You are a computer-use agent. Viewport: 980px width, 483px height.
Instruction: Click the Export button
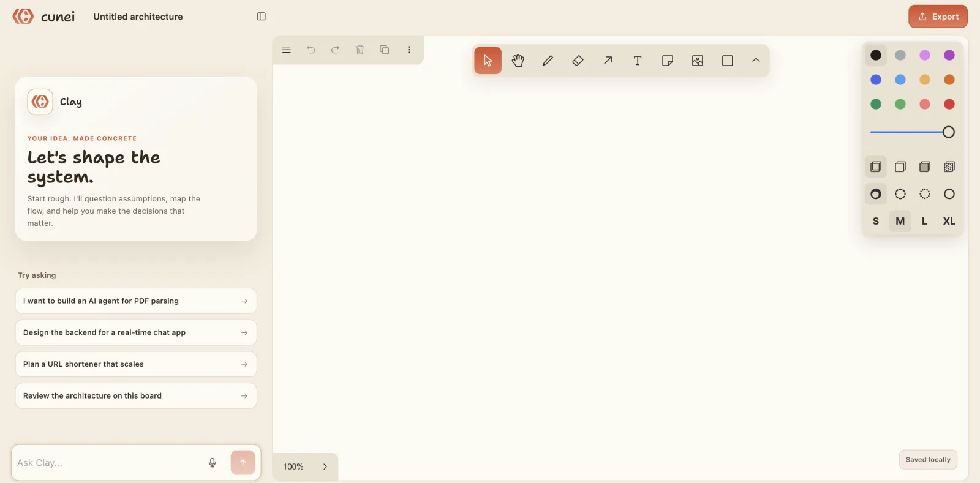(938, 17)
